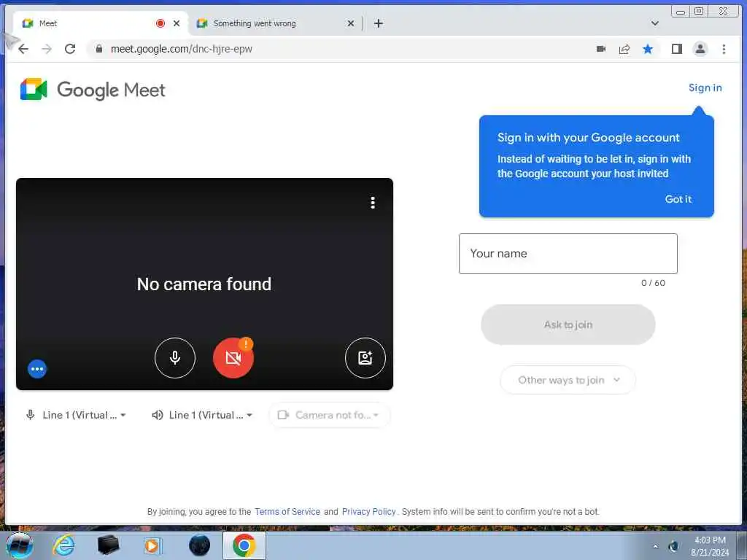Viewport: 747px width, 560px height.
Task: Close the Something went wrong tab
Action: [351, 23]
